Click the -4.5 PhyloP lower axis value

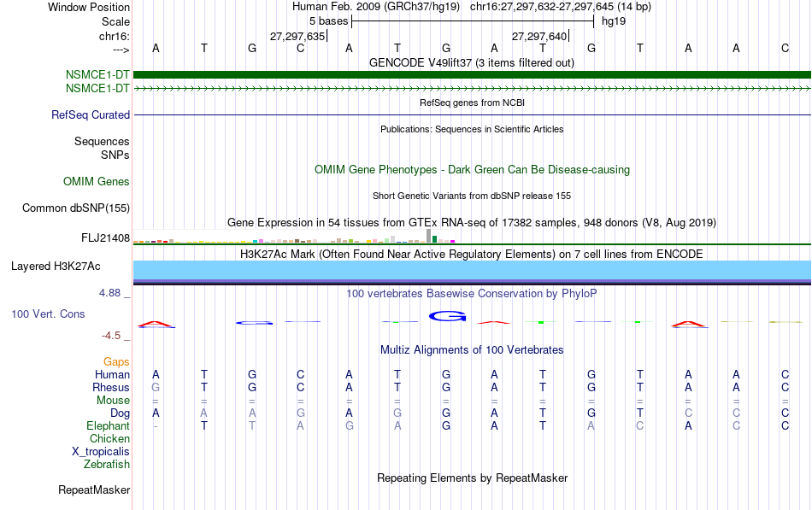[111, 336]
